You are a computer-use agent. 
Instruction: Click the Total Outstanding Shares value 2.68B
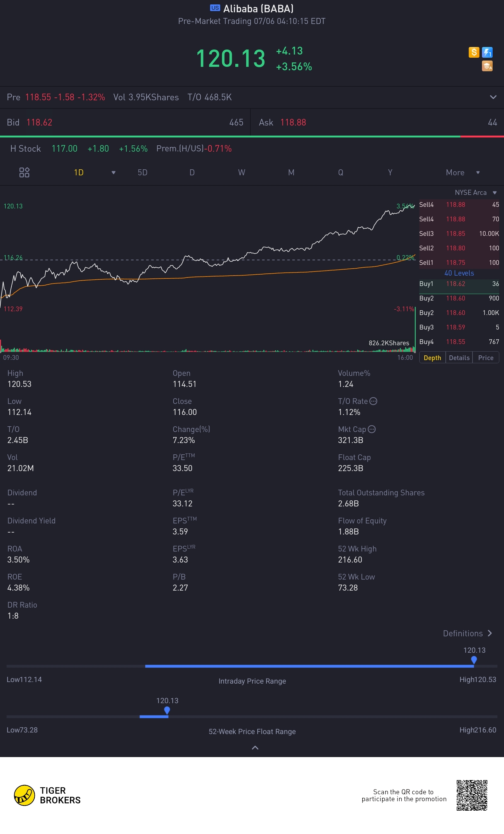(348, 504)
